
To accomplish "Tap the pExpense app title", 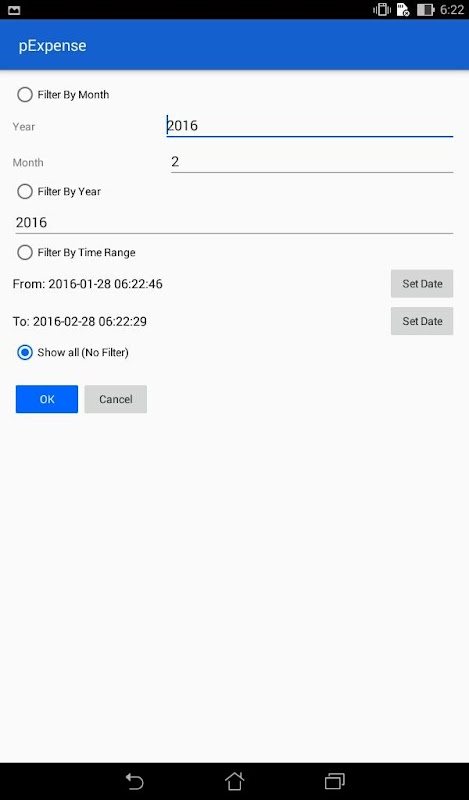I will tap(53, 45).
